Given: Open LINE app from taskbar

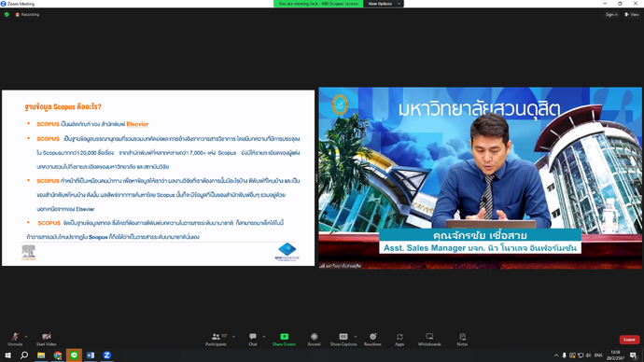Looking at the screenshot, I should [74, 355].
